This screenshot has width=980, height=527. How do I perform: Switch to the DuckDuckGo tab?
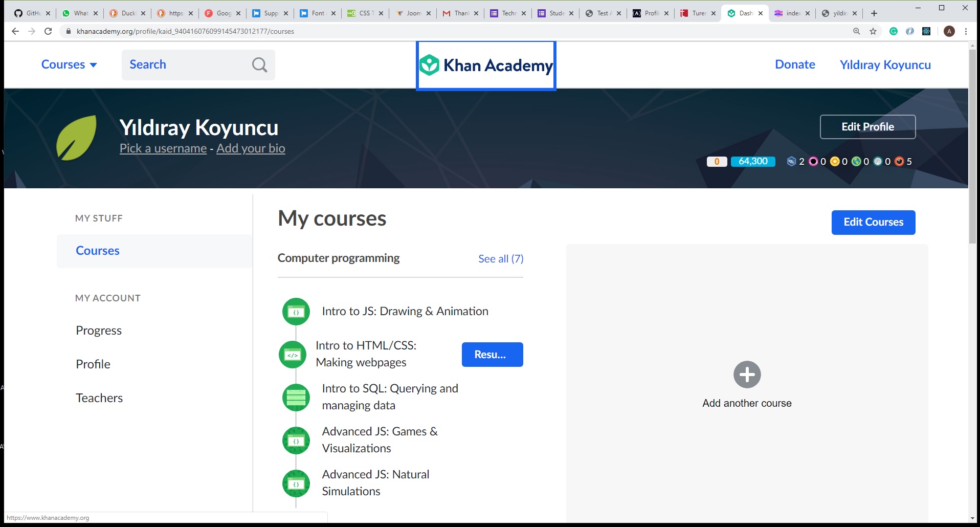coord(127,13)
